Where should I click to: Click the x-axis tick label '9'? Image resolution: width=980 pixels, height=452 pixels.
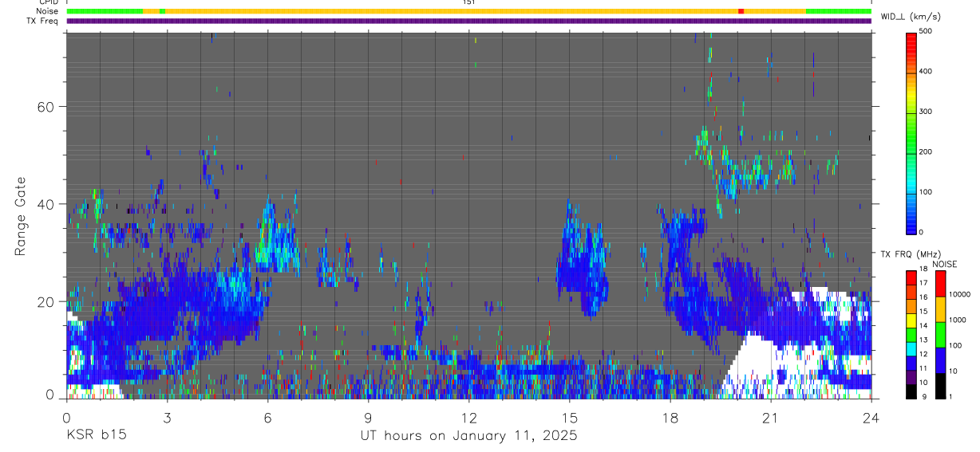(368, 418)
